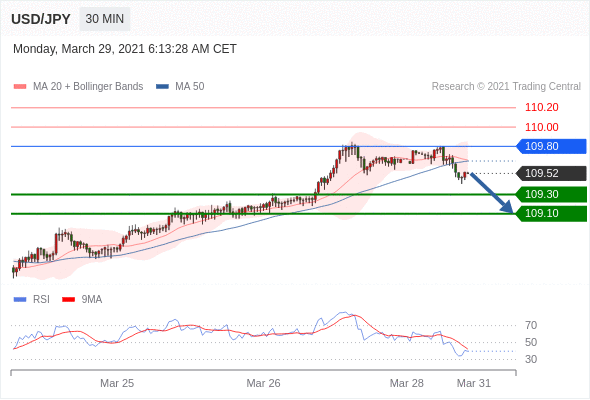This screenshot has height=400, width=590.
Task: Click the 110.20 resistance level label
Action: click(541, 107)
